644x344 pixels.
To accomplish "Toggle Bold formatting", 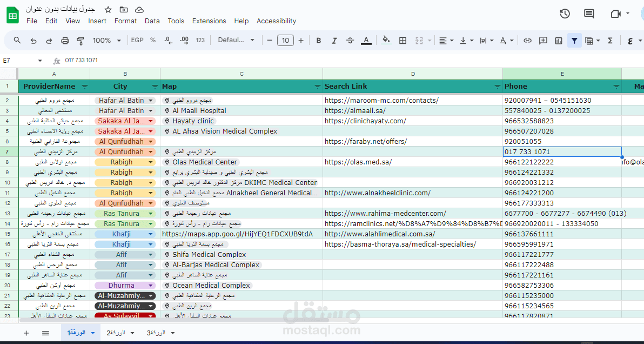I will [318, 41].
